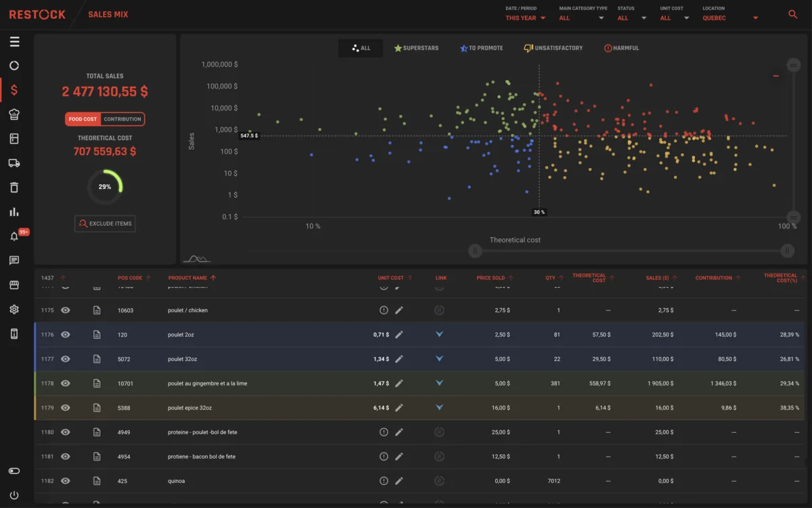Click the vertical range slider top handle

point(794,65)
